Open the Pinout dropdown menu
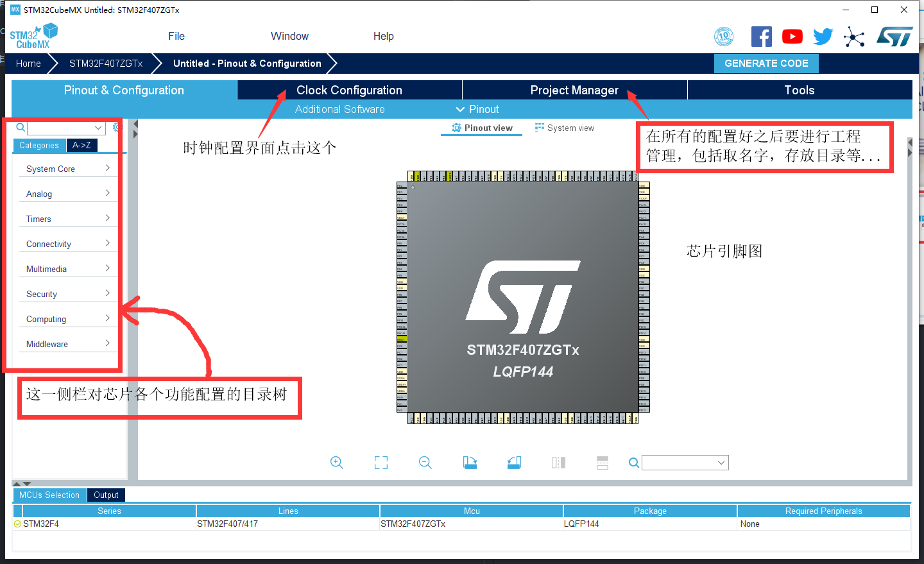 click(x=477, y=109)
